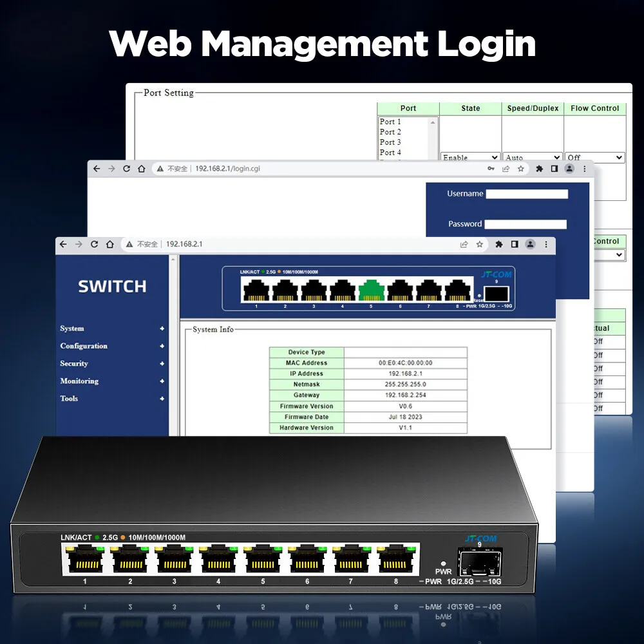This screenshot has height=644, width=644.
Task: Open the Flow Control Off dropdown
Action: pos(594,157)
